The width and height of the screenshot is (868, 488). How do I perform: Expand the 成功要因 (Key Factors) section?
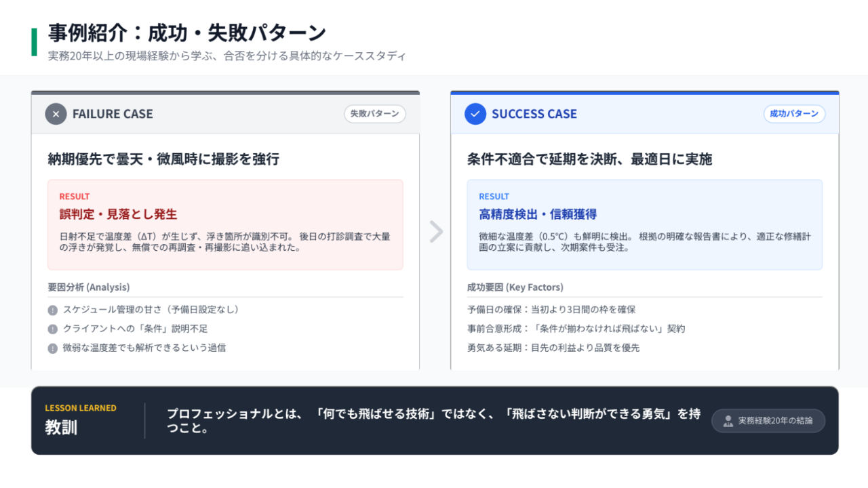tap(513, 287)
